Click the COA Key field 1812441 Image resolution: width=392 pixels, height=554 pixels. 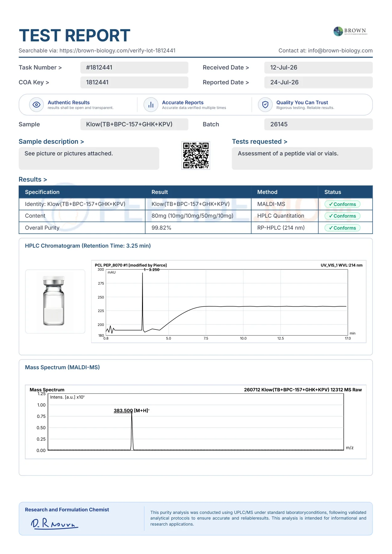coord(134,82)
